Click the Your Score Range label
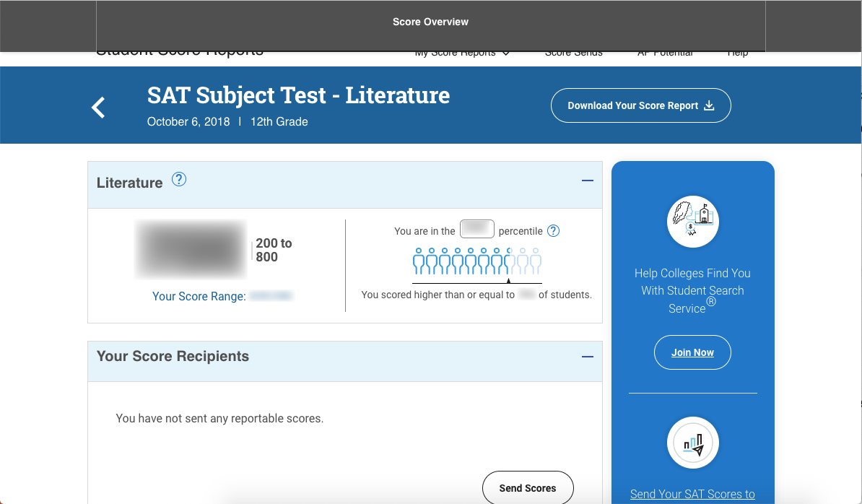Viewport: 862px width, 504px height. click(x=199, y=296)
